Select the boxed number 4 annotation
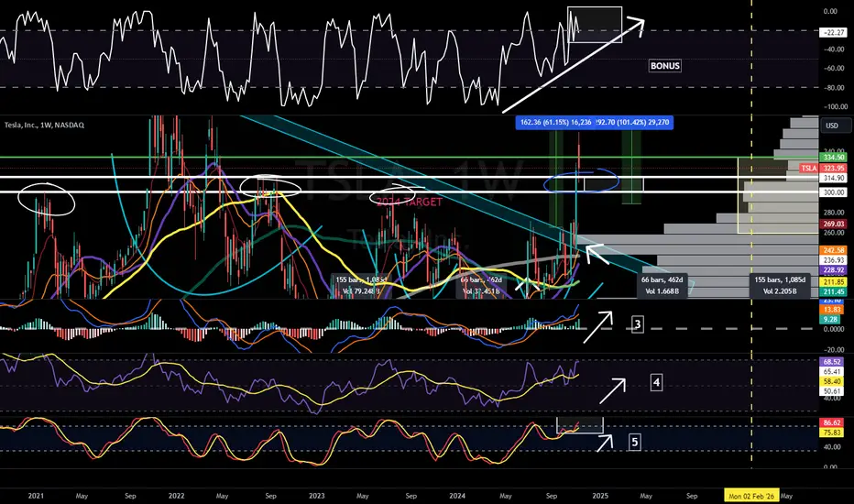This screenshot has height=504, width=854. [x=656, y=383]
